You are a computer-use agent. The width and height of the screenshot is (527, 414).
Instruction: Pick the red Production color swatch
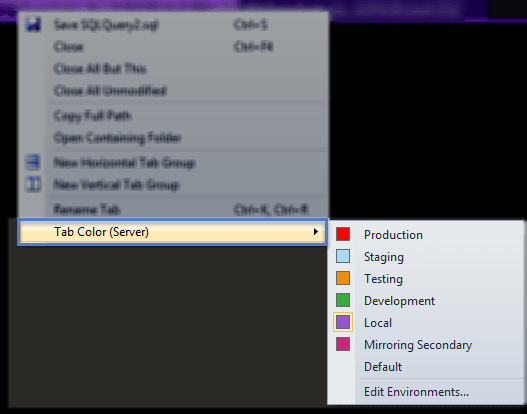(x=343, y=234)
